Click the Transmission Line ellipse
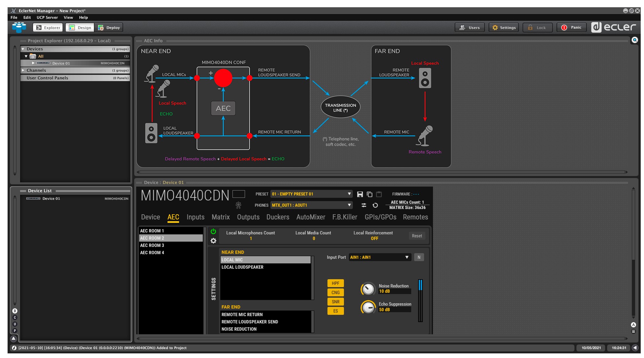This screenshot has height=358, width=644. point(340,107)
